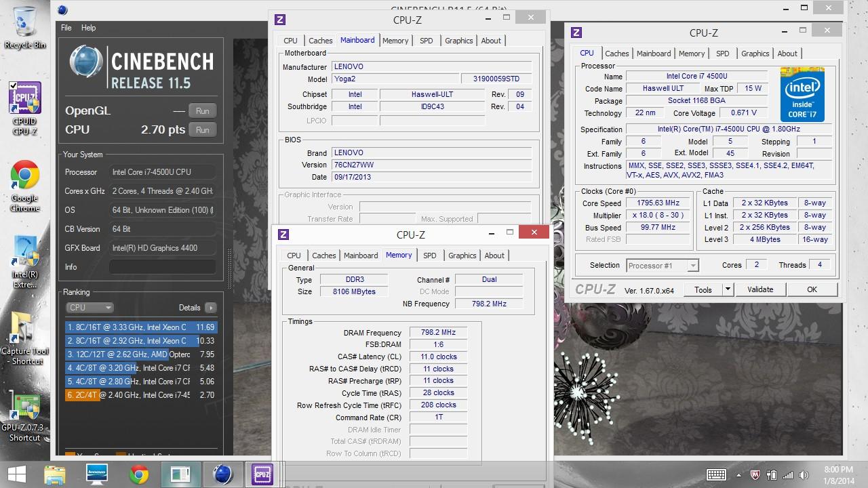Click the Intel Core i7 4500U name field
The height and width of the screenshot is (488, 868).
(x=696, y=77)
